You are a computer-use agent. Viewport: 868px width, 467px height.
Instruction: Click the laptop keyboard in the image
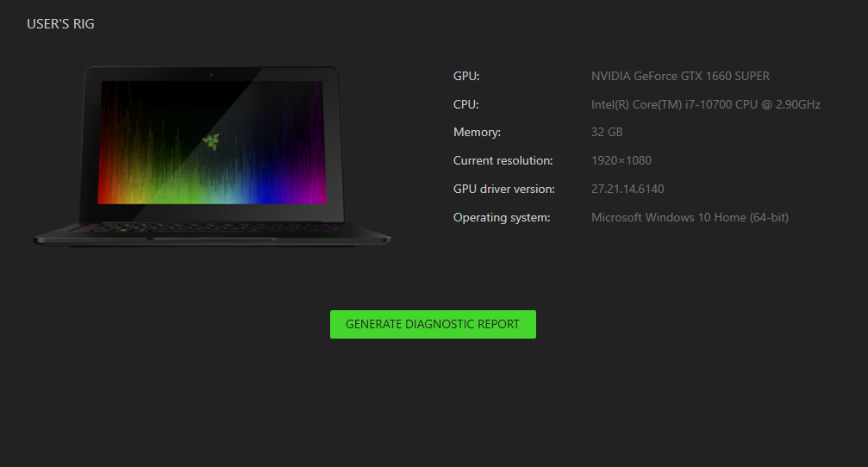[213, 227]
